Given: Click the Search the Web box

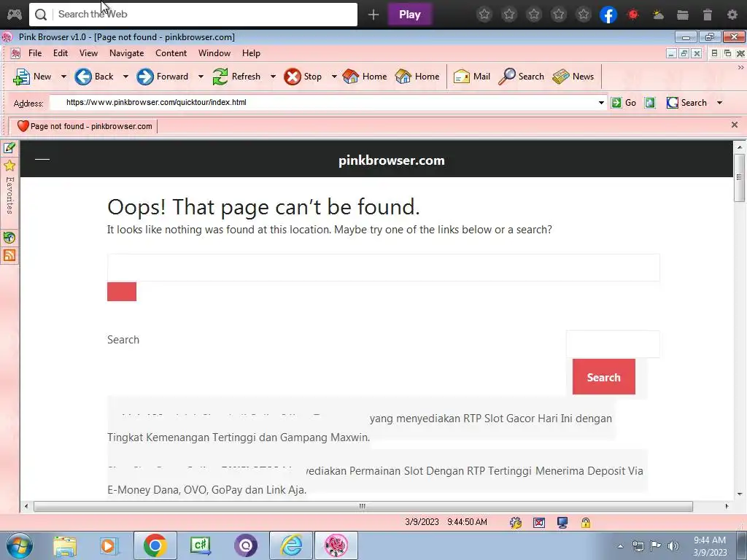Looking at the screenshot, I should [x=193, y=15].
